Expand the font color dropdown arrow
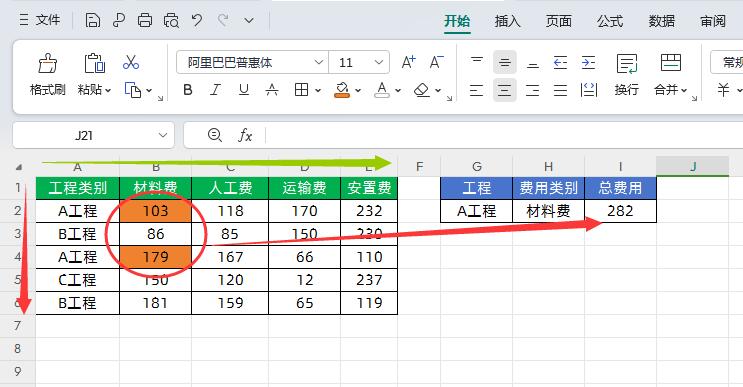The height and width of the screenshot is (387, 743). coord(398,90)
